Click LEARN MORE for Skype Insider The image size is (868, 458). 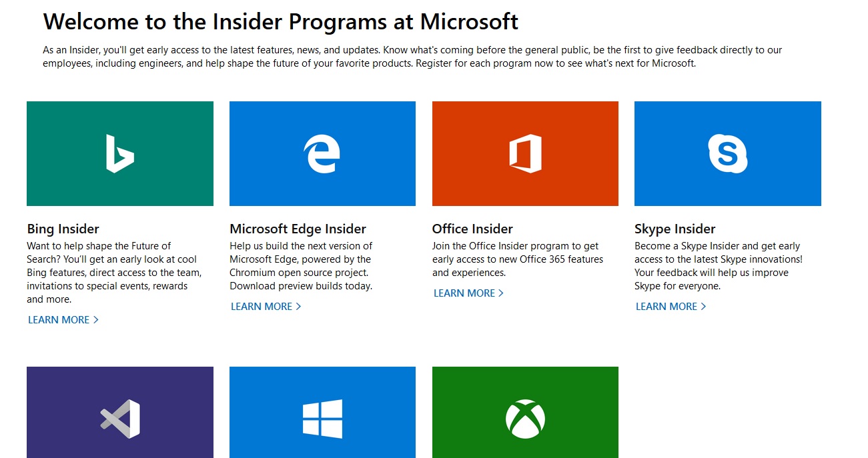tap(667, 306)
